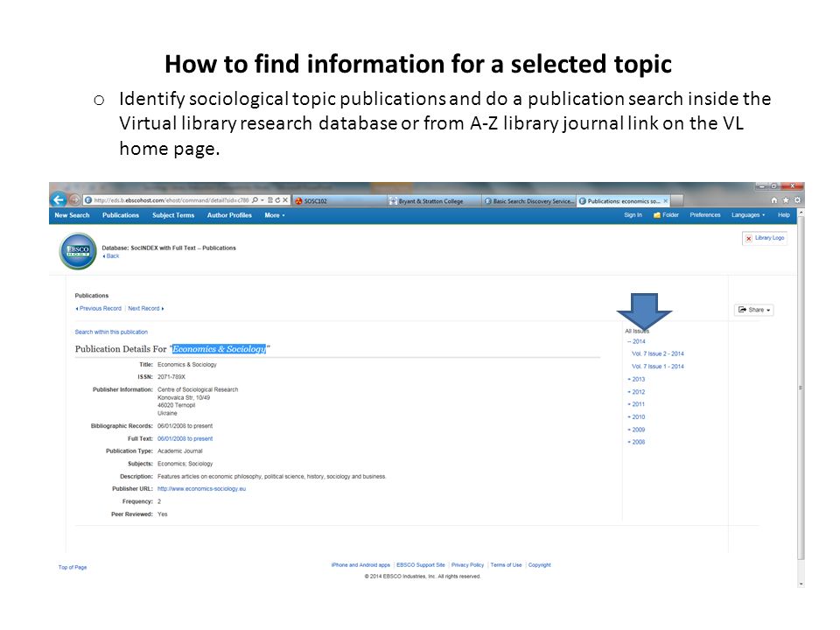Click the refresh icon in address bar
This screenshot has width=840, height=630.
click(277, 200)
